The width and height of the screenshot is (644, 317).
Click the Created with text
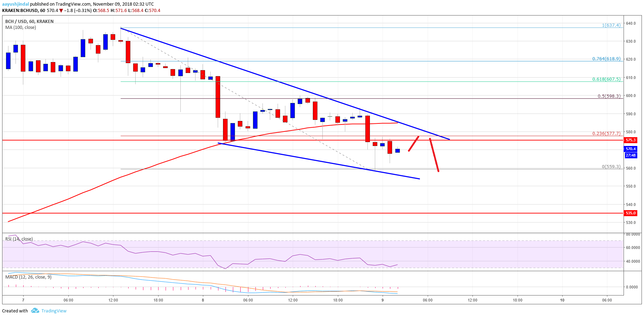pyautogui.click(x=15, y=311)
